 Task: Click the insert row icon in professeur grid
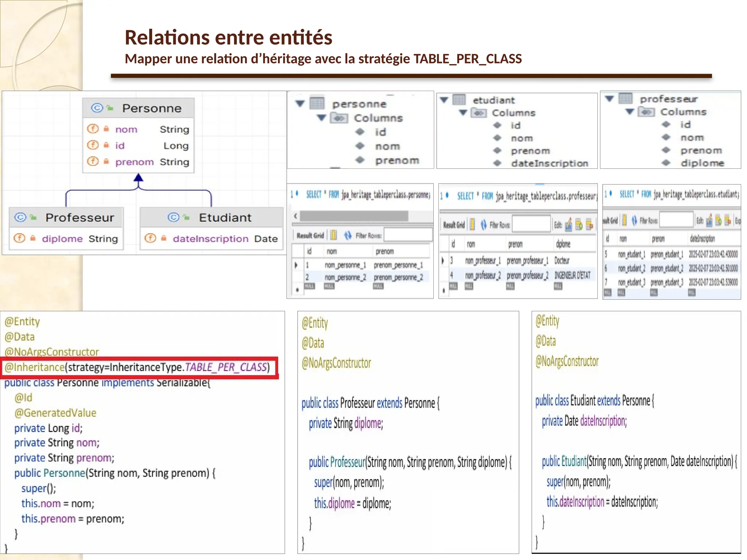(579, 225)
